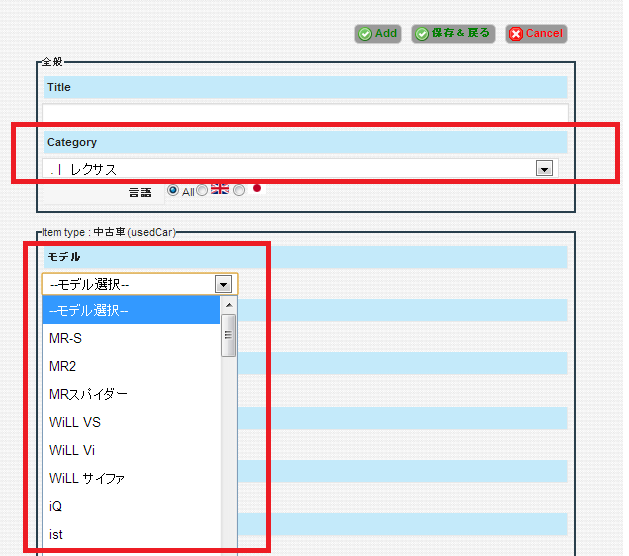The width and height of the screenshot is (629, 556).
Task: Choose MR-S from model list
Action: coord(131,338)
